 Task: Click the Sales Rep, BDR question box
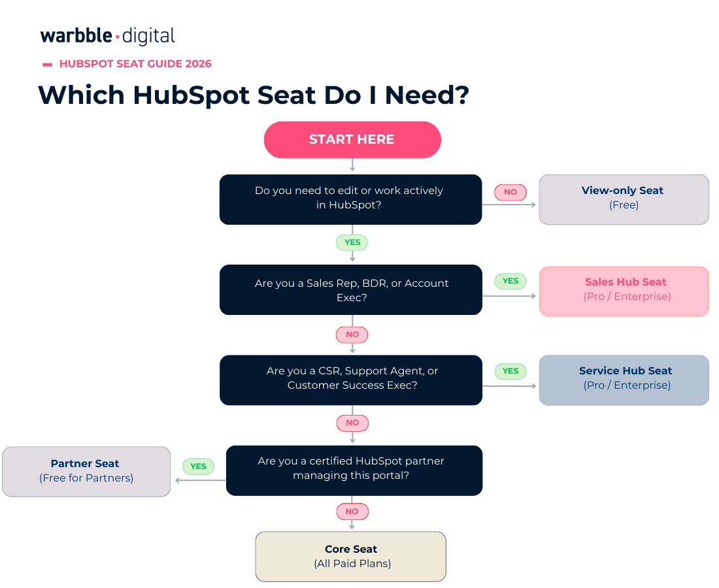tap(350, 289)
